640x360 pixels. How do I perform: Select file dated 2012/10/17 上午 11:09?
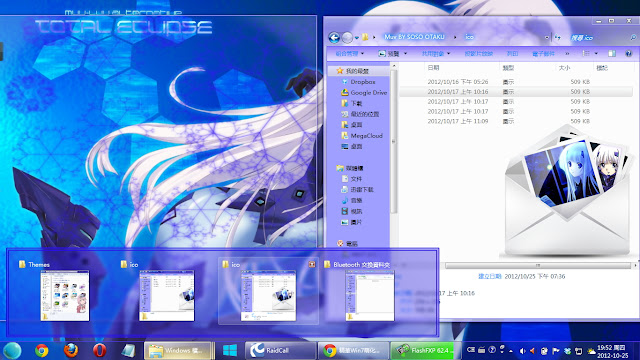pyautogui.click(x=516, y=121)
